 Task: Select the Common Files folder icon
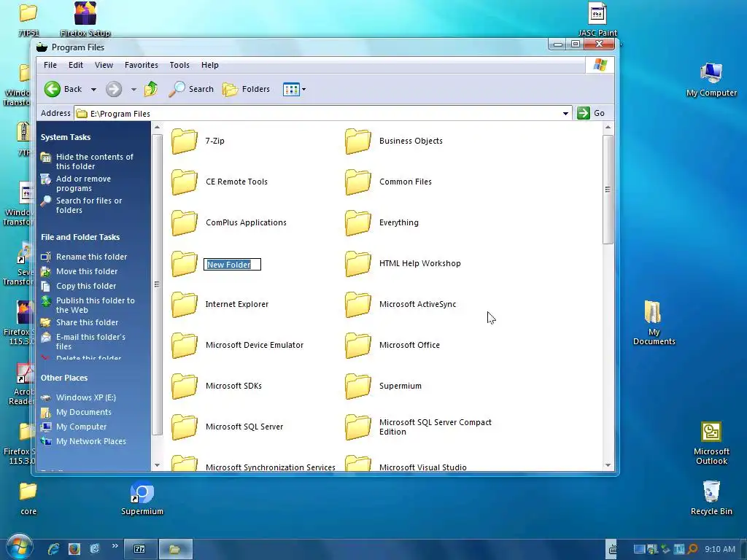[358, 182]
